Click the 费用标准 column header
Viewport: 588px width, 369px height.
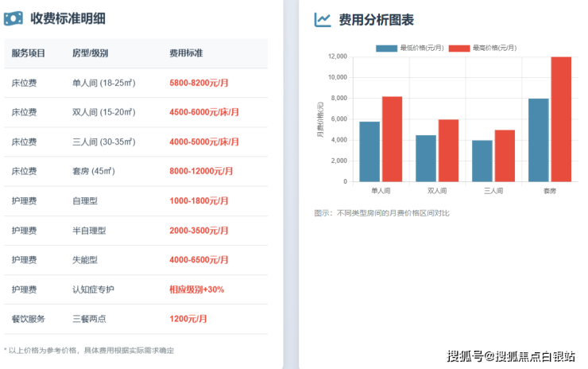point(186,53)
